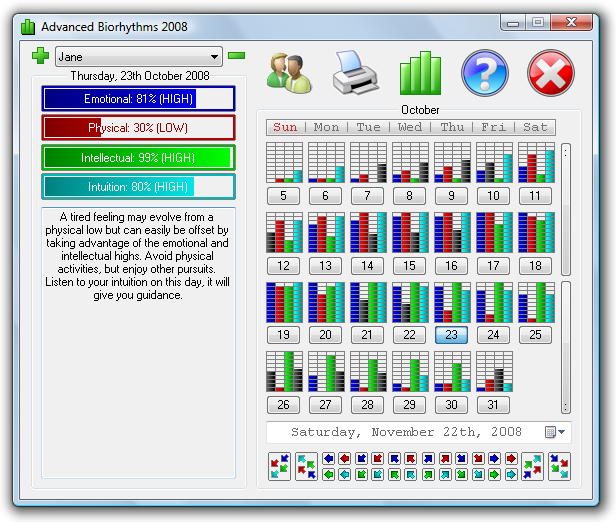This screenshot has height=522, width=616.
Task: Add a new person with green plus icon
Action: [40, 56]
